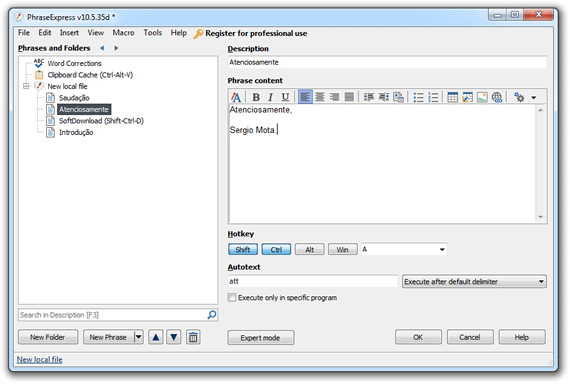This screenshot has height=384, width=570.
Task: Click the text formatting icon beside the indent buttons
Action: click(x=398, y=97)
